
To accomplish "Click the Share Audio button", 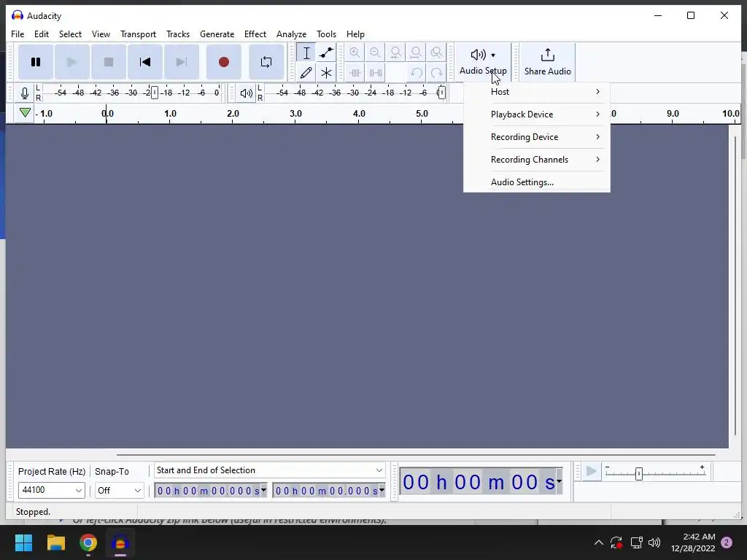I will point(547,62).
